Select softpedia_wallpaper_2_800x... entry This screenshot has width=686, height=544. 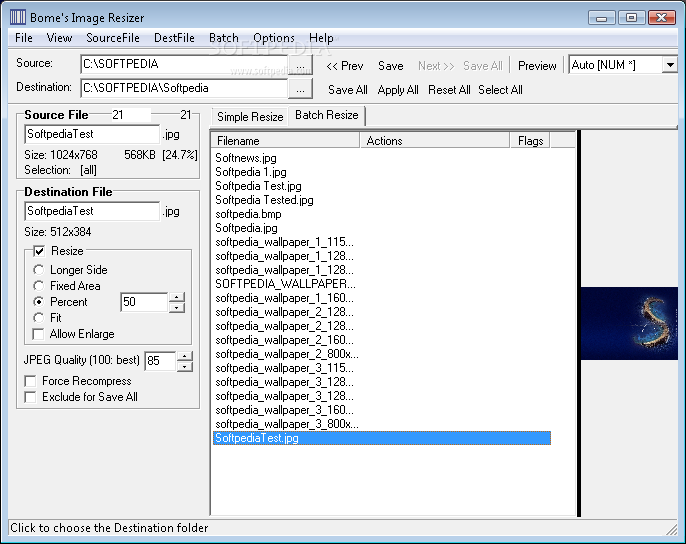pos(287,354)
